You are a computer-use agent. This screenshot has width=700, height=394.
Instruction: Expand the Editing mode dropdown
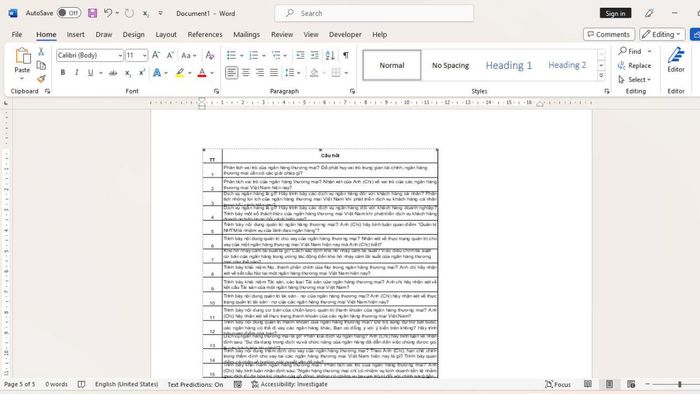click(x=662, y=34)
